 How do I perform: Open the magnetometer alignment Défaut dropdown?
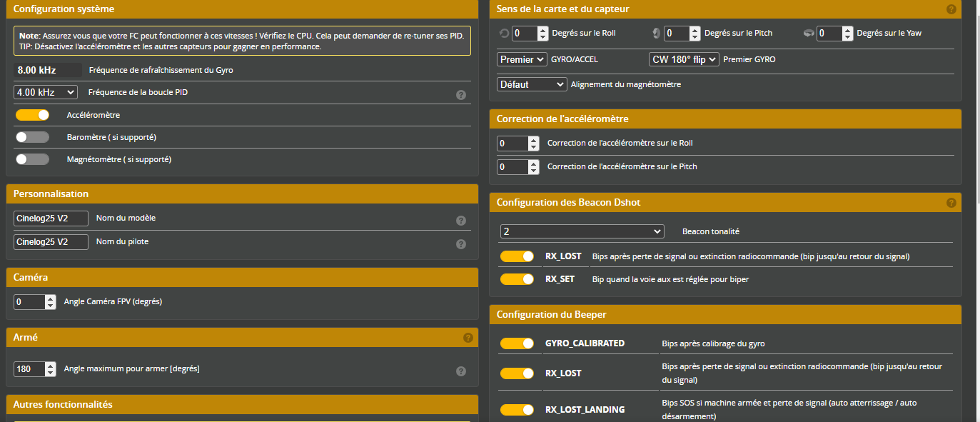point(531,84)
